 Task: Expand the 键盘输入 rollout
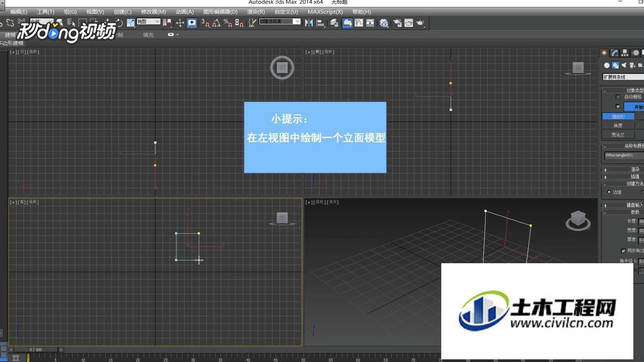(623, 205)
